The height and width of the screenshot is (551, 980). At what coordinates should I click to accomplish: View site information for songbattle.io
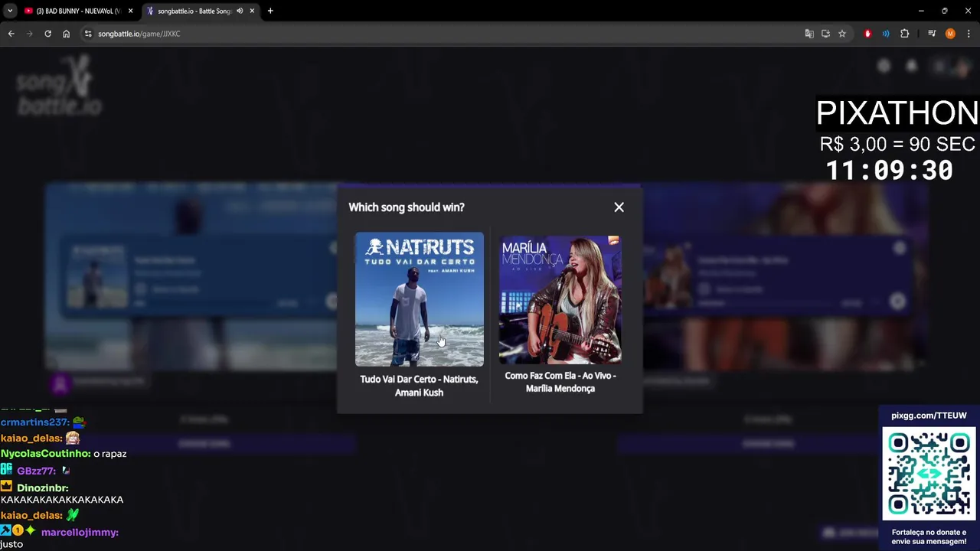[88, 34]
